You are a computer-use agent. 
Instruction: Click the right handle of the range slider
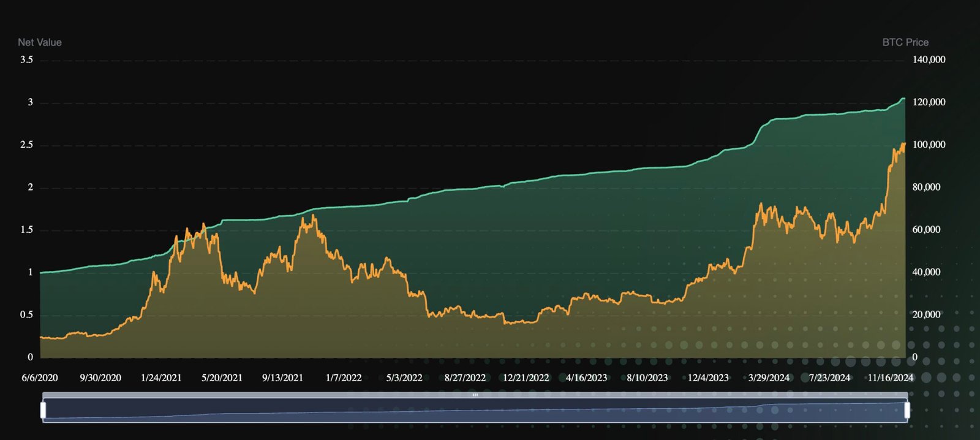907,410
